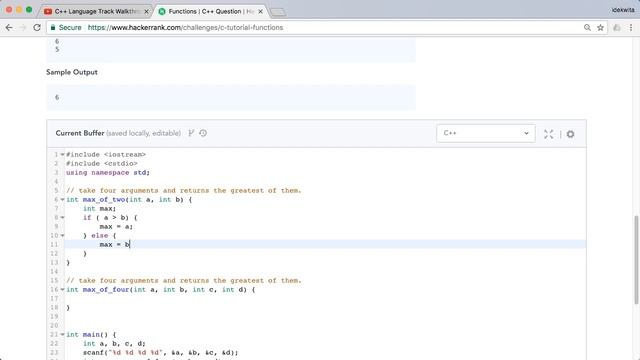Open a new browser tab

278,12
